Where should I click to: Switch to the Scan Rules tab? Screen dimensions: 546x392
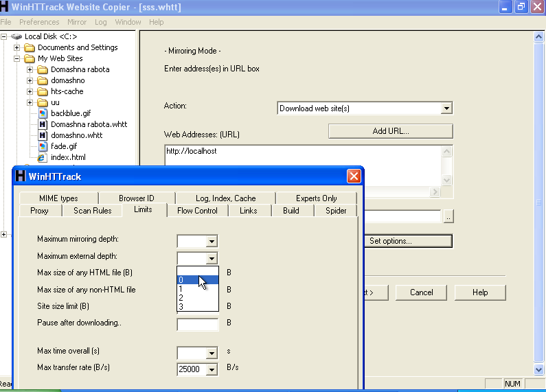coord(92,211)
